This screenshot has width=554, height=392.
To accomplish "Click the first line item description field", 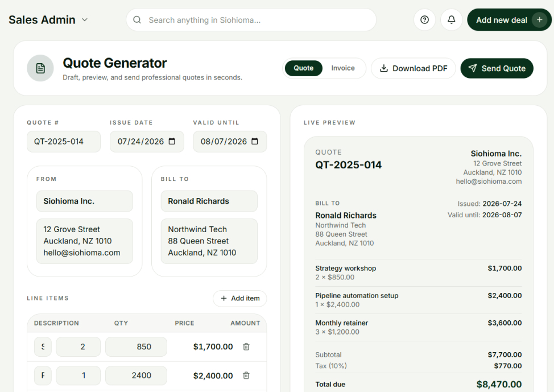I will [x=43, y=346].
